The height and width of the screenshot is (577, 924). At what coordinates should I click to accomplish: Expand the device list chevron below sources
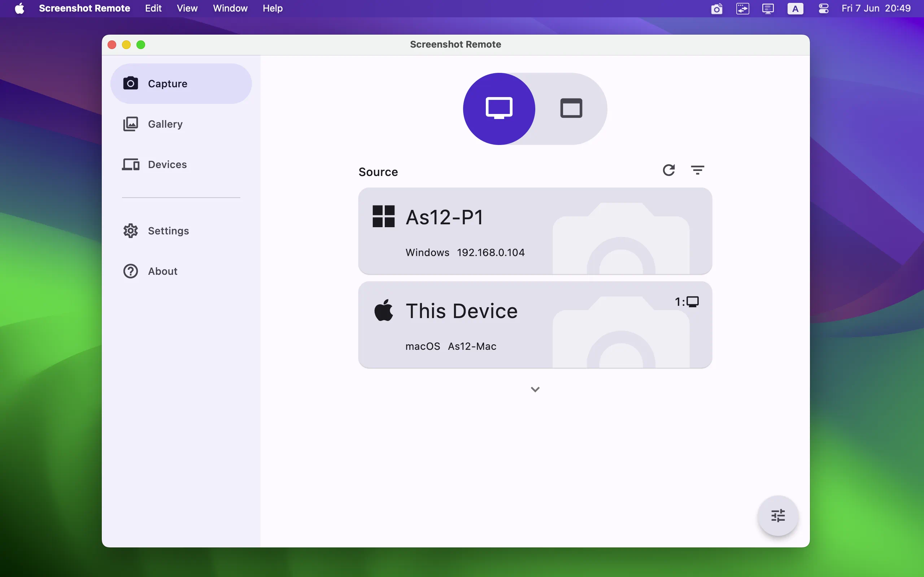pyautogui.click(x=535, y=389)
